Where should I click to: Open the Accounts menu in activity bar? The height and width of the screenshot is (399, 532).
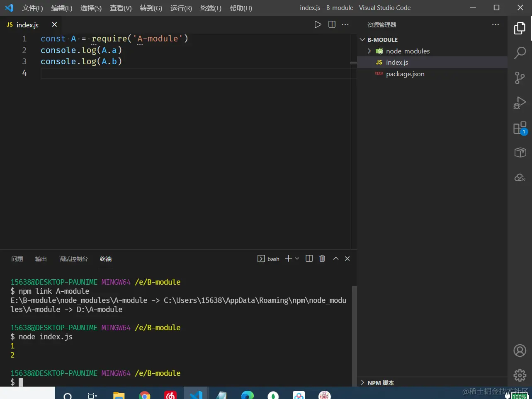pos(520,351)
